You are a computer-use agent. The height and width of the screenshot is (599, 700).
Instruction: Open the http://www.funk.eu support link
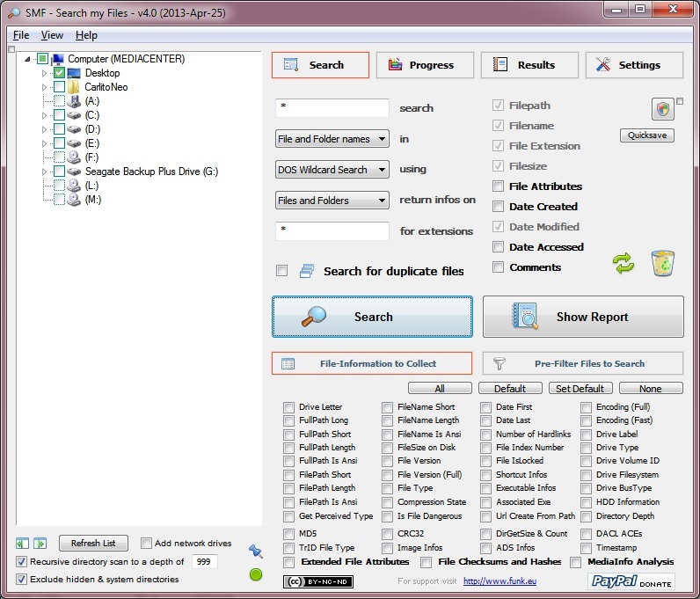(500, 581)
